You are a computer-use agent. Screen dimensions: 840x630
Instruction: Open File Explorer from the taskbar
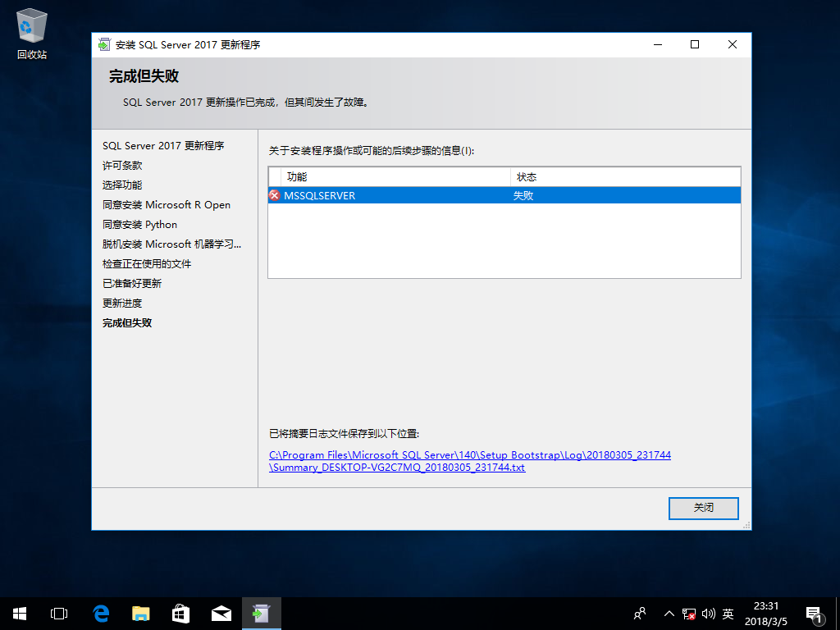pos(141,614)
